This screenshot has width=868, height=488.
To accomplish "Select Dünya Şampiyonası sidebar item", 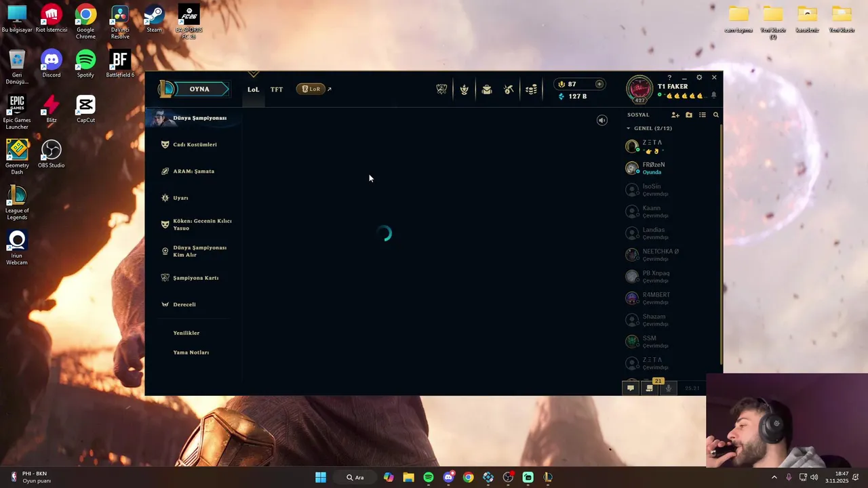I will click(193, 118).
